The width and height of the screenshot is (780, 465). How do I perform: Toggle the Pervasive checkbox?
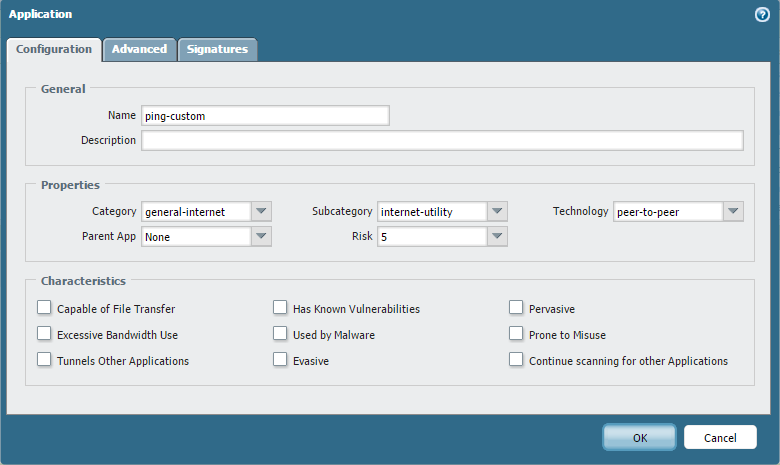(x=516, y=308)
